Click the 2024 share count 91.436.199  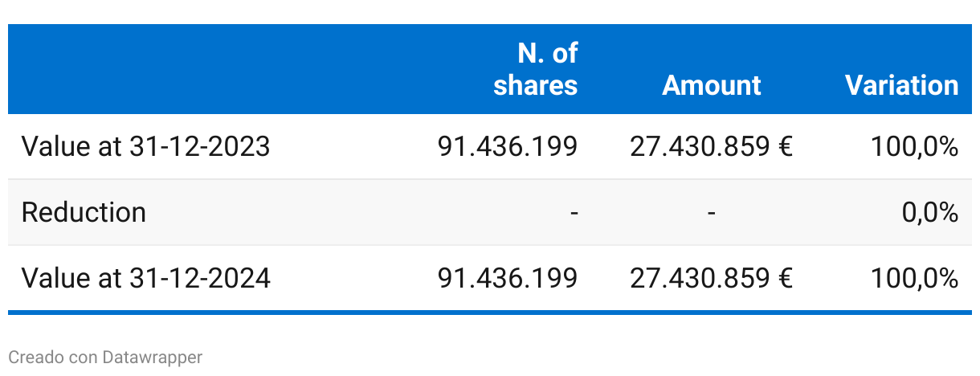coord(507,278)
